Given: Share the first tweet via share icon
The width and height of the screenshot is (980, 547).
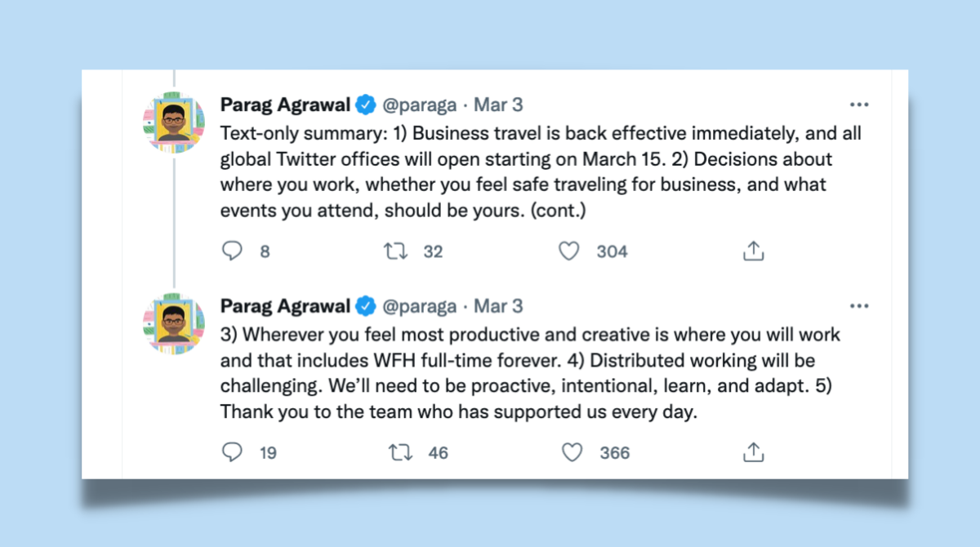Looking at the screenshot, I should (x=753, y=251).
